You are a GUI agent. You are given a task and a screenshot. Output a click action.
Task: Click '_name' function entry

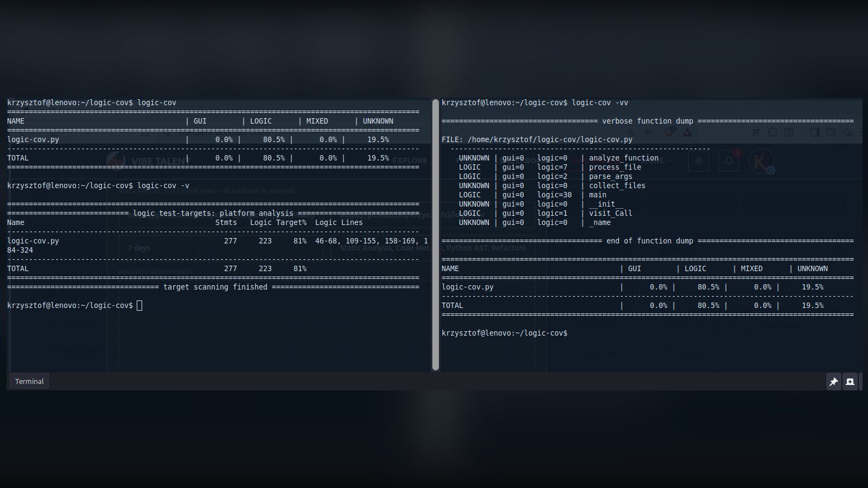click(600, 222)
